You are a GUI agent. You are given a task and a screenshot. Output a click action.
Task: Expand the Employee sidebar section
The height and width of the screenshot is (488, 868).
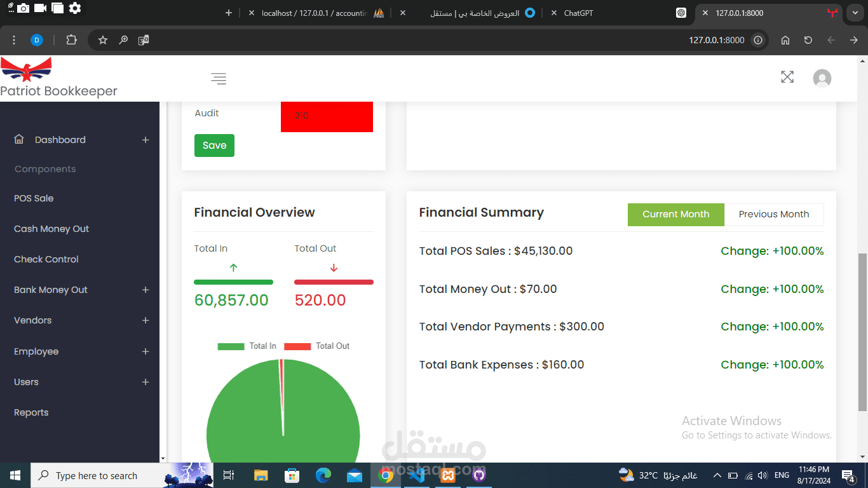click(x=146, y=351)
